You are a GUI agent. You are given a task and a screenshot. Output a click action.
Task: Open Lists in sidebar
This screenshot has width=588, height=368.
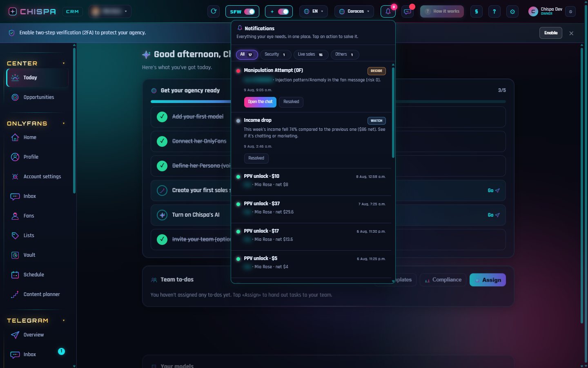[38, 236]
